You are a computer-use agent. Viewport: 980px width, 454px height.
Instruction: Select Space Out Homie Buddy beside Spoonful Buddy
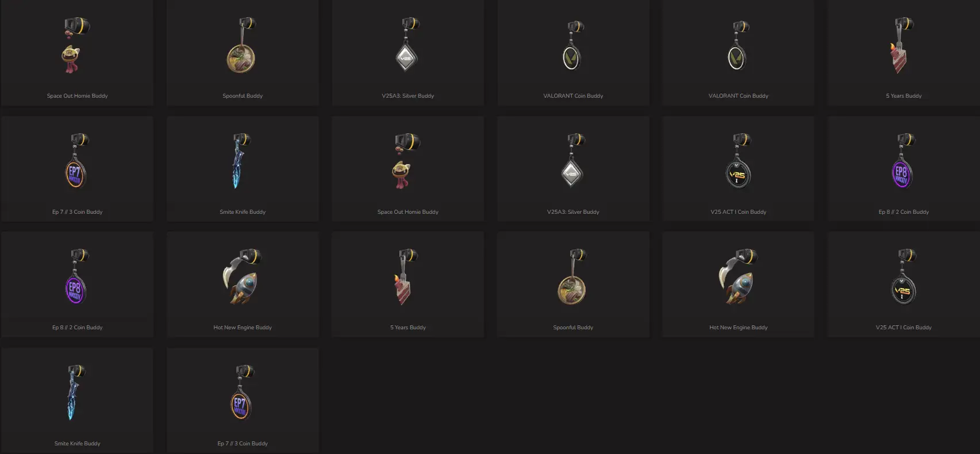[x=77, y=52]
